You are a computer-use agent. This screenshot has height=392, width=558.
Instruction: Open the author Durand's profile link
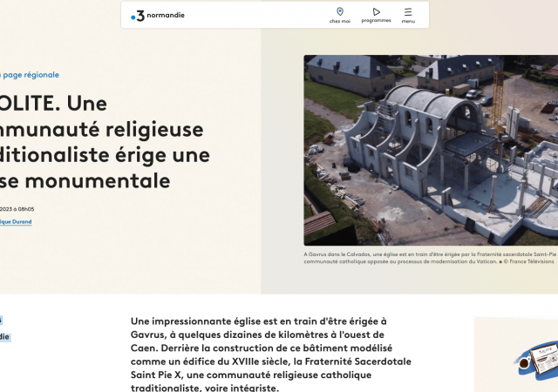click(16, 222)
